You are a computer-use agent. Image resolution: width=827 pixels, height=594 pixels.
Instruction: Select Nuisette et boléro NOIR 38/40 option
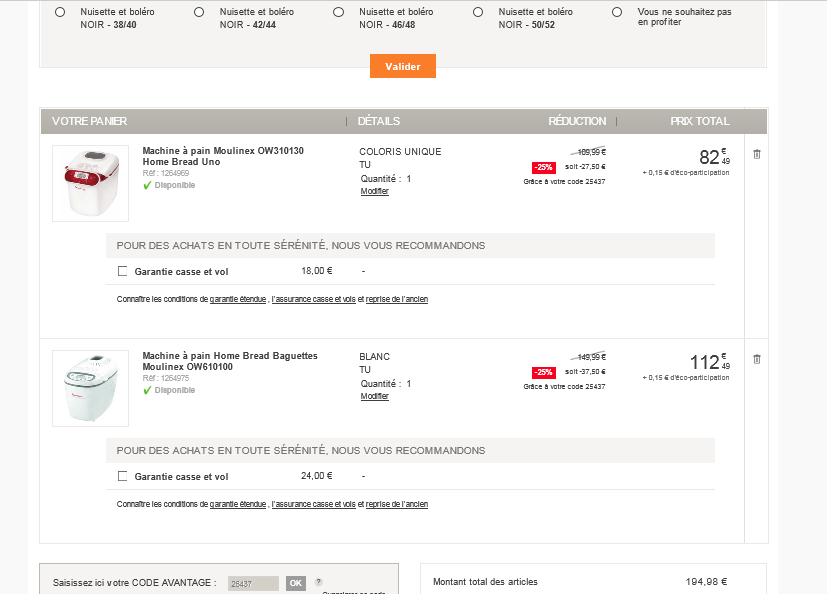point(60,13)
